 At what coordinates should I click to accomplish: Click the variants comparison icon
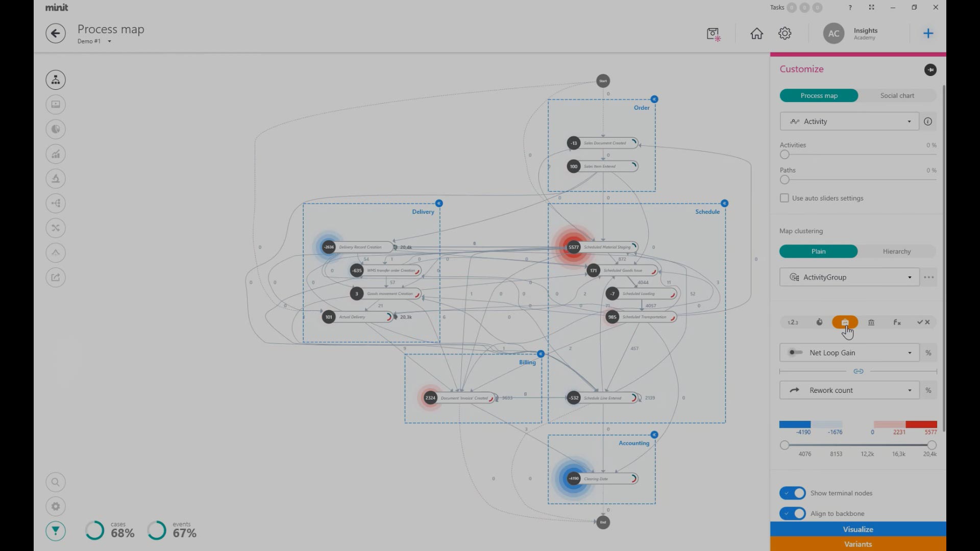[55, 228]
